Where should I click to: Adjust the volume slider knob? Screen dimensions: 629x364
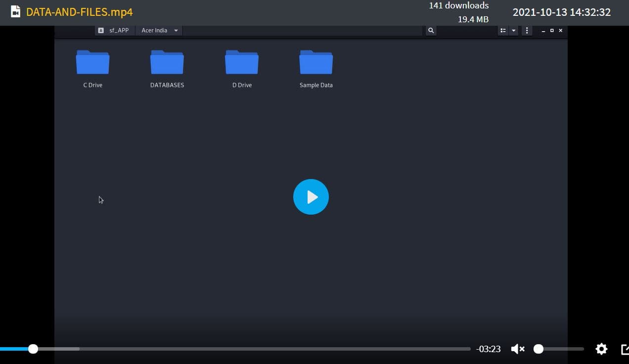[539, 349]
